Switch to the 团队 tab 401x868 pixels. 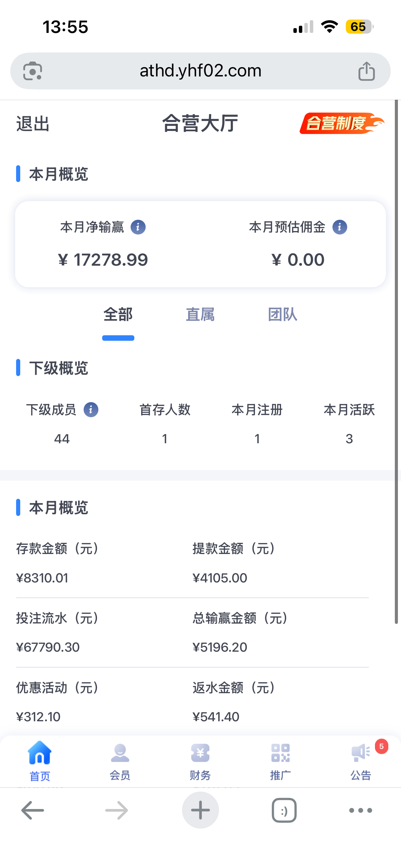[282, 315]
